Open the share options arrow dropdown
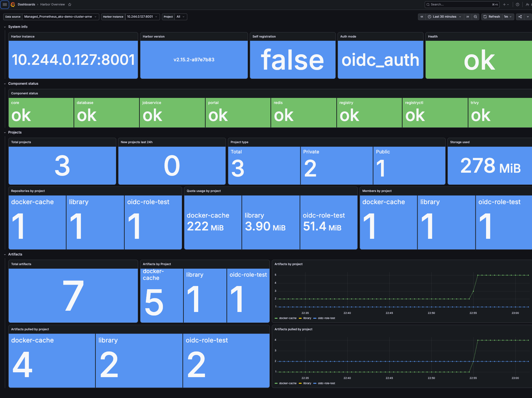532x398 pixels. coord(528,17)
